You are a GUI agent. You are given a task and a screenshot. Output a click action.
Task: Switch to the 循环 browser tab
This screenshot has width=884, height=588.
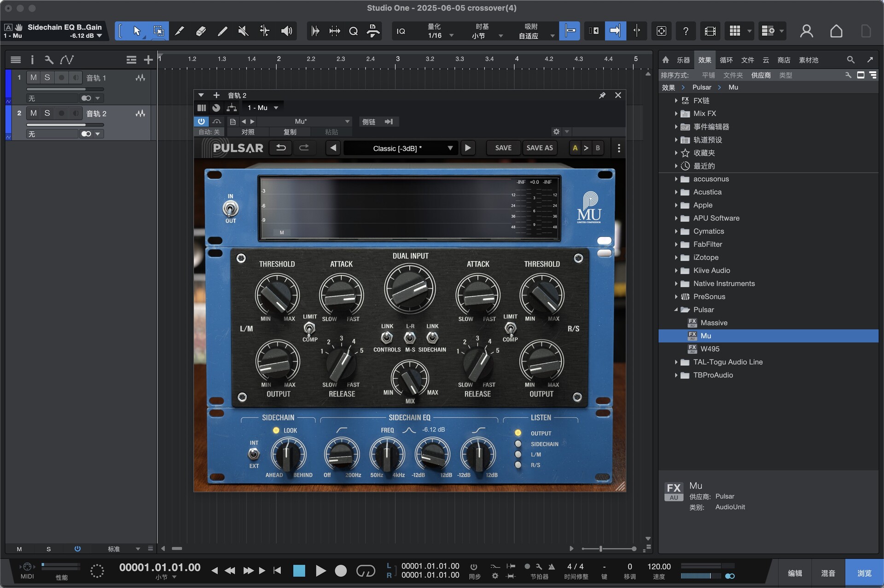726,60
